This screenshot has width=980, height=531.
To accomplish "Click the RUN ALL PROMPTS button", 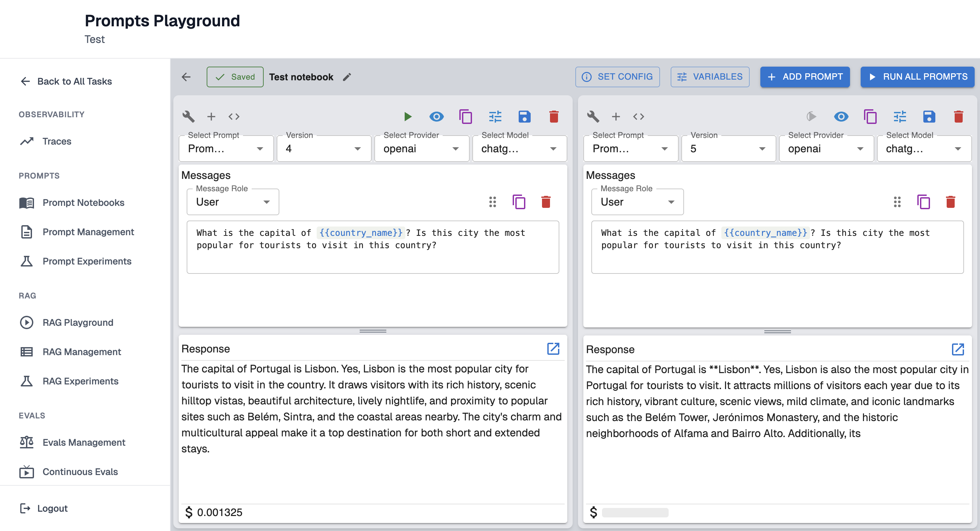I will pyautogui.click(x=917, y=77).
